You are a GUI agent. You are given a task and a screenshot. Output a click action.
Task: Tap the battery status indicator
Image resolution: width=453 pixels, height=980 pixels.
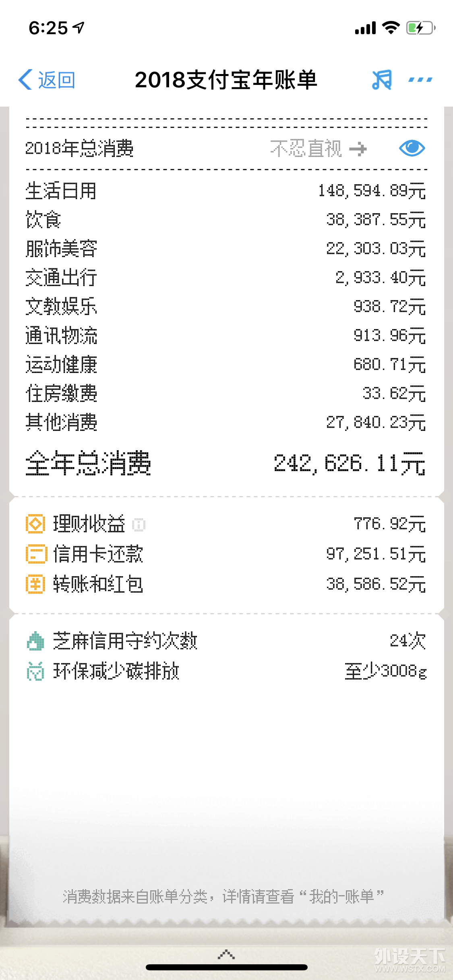(421, 28)
